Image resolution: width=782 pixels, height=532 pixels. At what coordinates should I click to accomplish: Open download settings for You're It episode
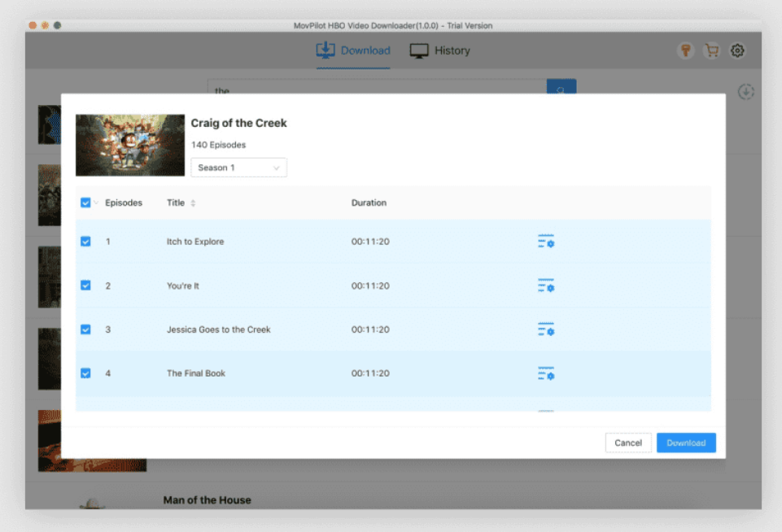coord(545,286)
